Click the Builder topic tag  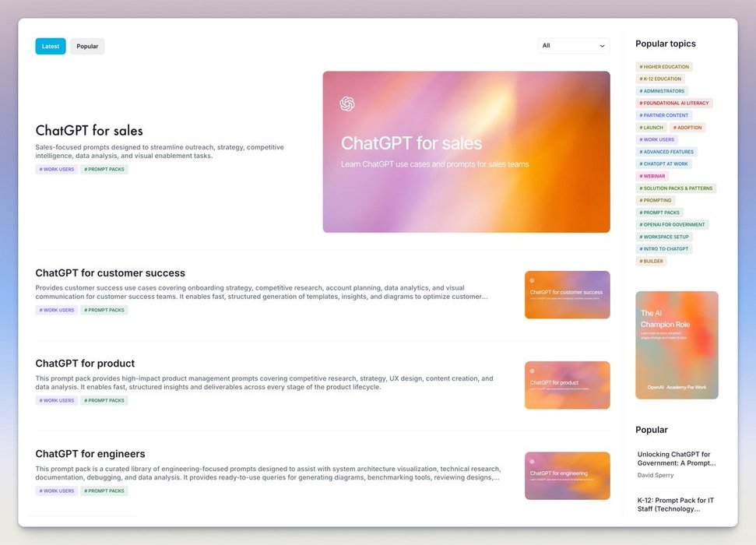click(651, 261)
